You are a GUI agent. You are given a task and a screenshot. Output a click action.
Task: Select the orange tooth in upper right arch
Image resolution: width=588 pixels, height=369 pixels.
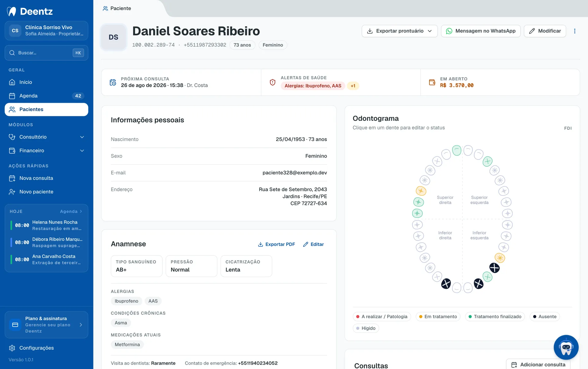(x=421, y=191)
